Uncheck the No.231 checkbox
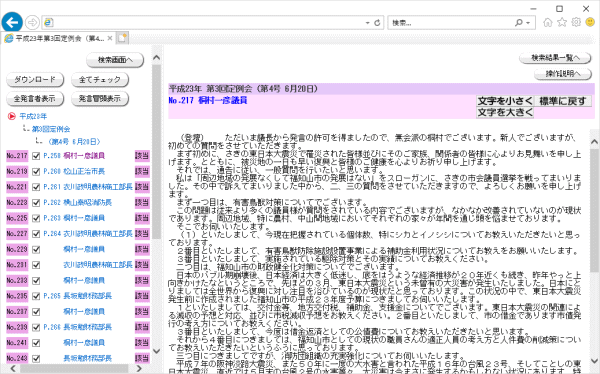 coord(36,265)
